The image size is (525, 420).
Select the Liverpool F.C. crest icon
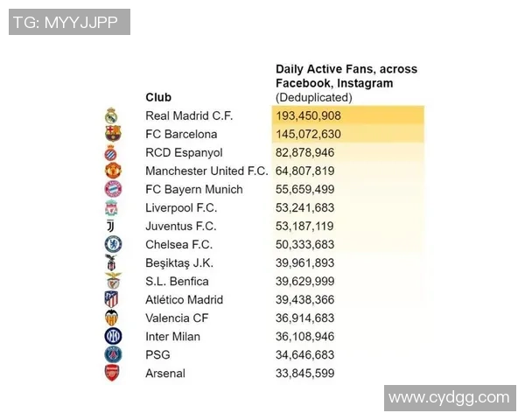[x=112, y=207]
